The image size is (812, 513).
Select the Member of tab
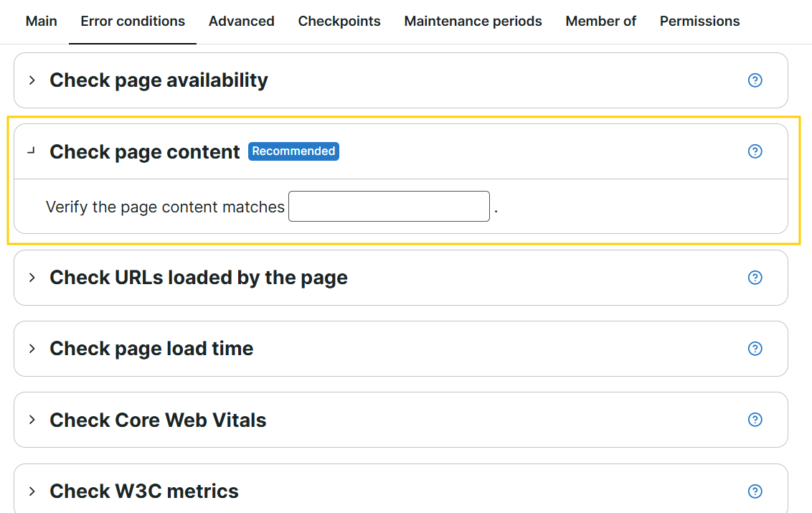[x=600, y=22]
